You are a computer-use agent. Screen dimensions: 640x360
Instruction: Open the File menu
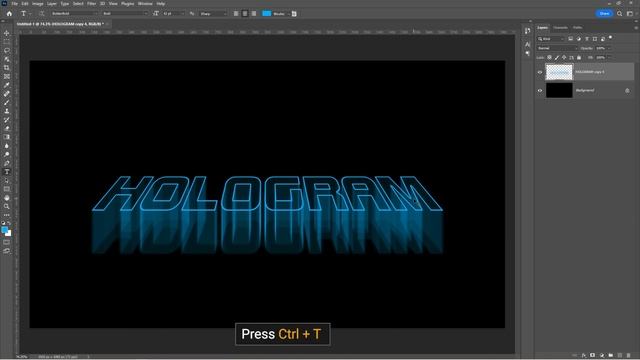14,4
